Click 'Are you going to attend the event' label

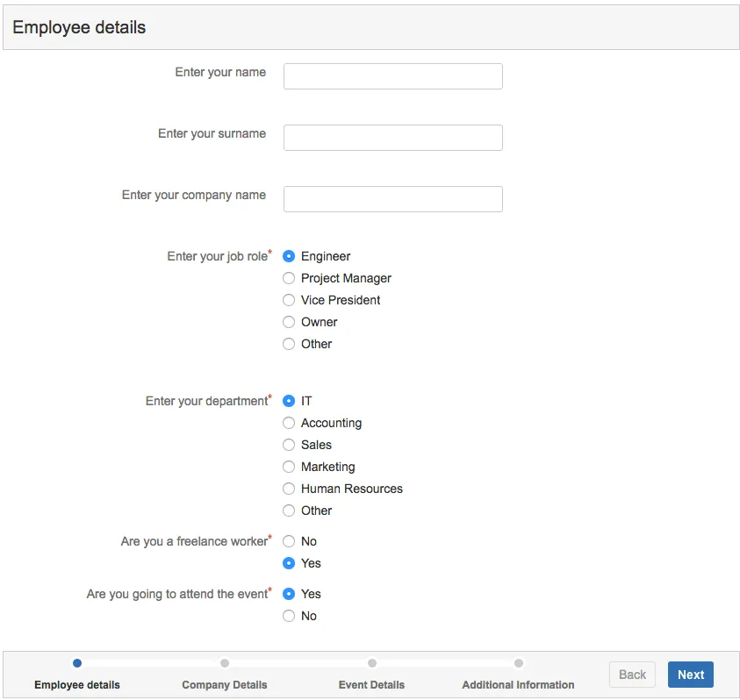179,593
